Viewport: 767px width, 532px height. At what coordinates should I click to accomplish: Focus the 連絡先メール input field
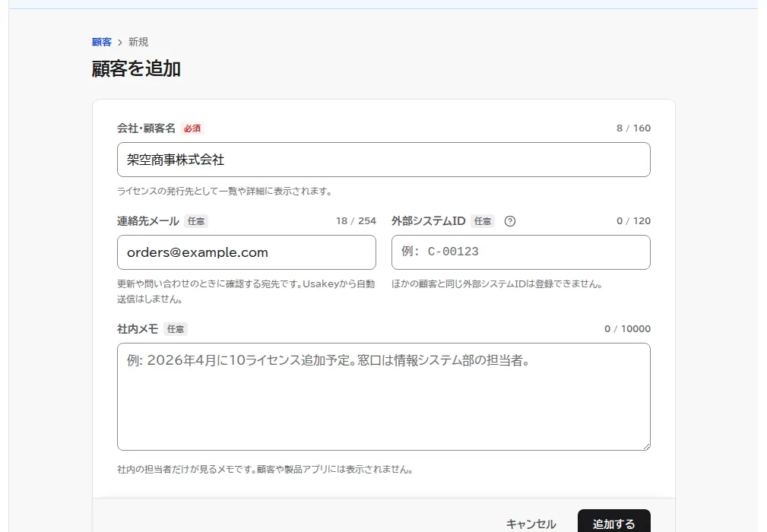pyautogui.click(x=246, y=252)
